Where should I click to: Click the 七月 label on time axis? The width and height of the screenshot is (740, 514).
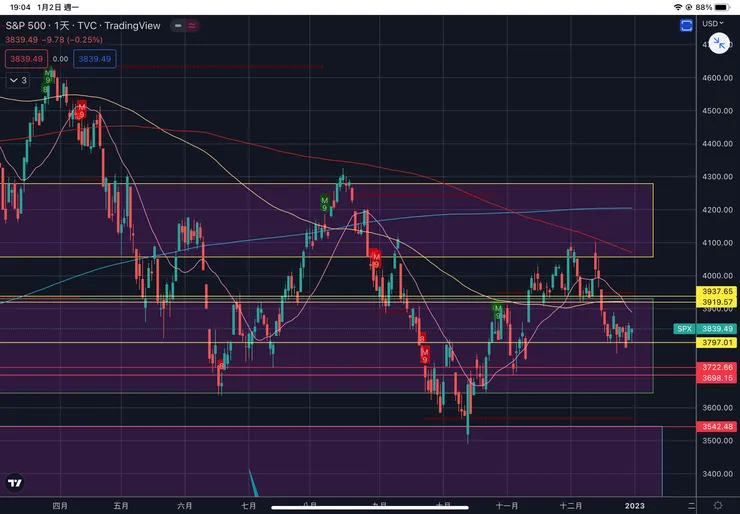(x=249, y=506)
